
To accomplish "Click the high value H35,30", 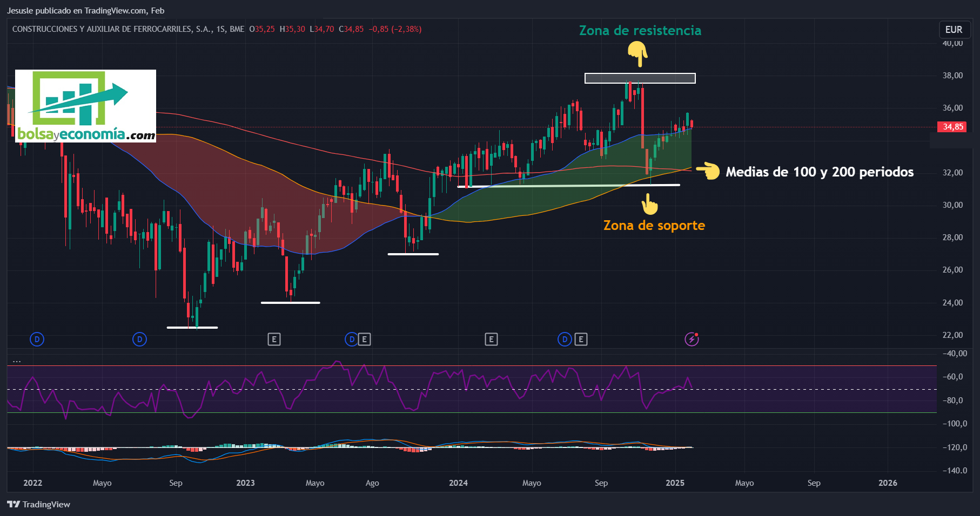I will tap(292, 29).
